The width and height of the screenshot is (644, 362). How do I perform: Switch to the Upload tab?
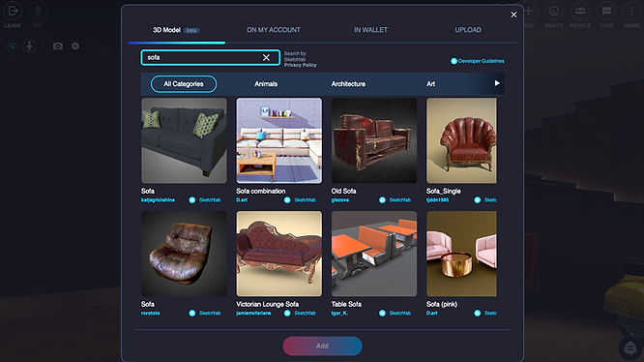point(468,30)
